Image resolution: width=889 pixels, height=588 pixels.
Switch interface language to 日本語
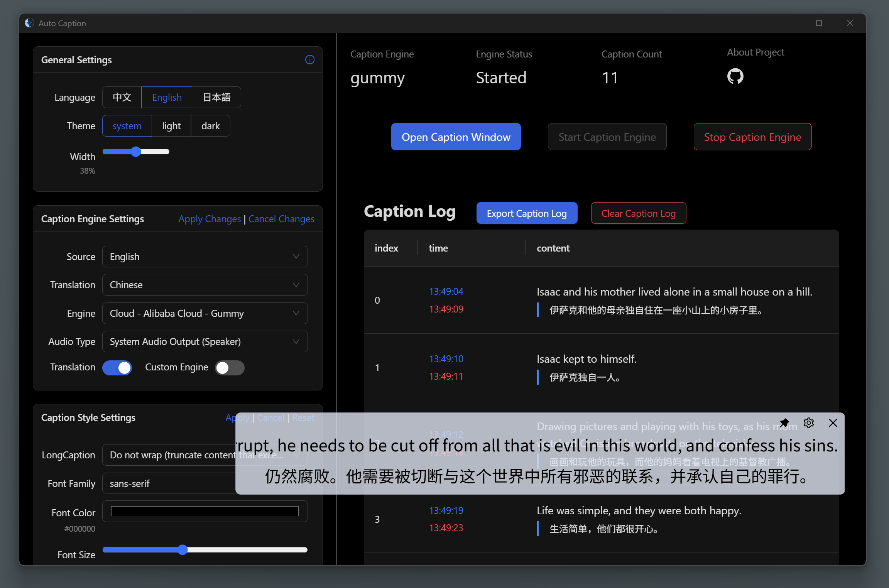(216, 97)
